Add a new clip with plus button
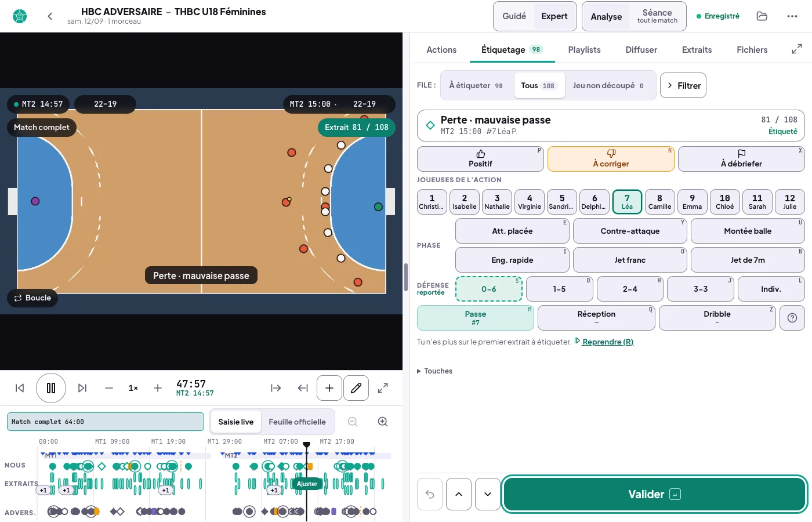Image resolution: width=812 pixels, height=522 pixels. 329,388
